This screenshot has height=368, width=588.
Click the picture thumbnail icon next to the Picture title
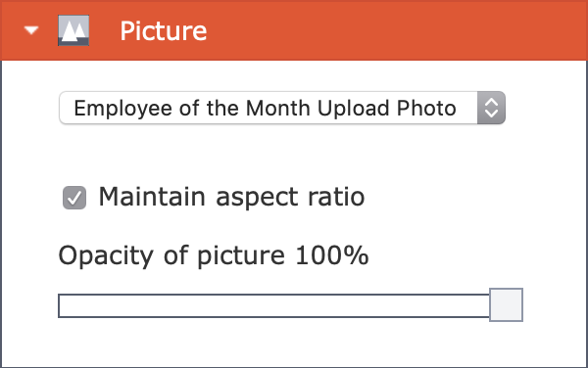[73, 30]
